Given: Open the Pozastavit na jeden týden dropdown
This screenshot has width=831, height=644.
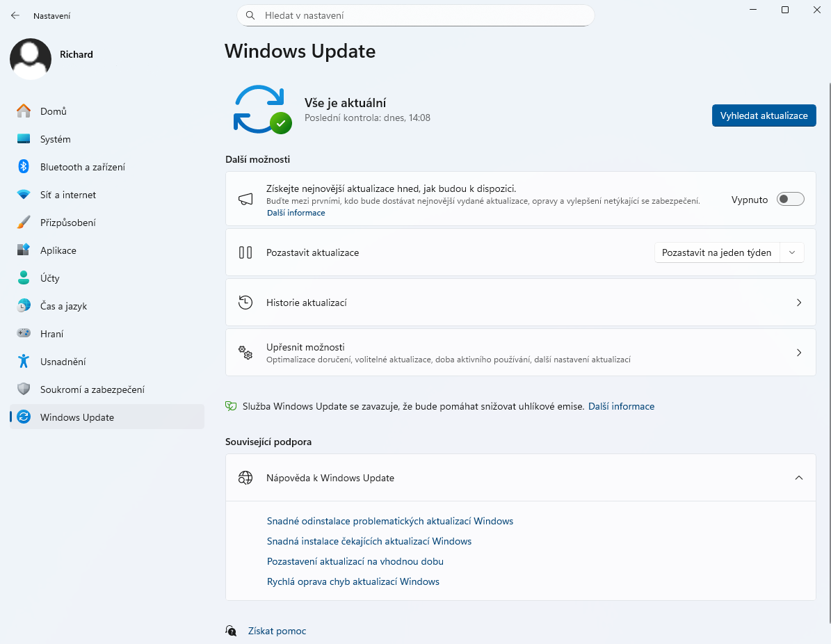Looking at the screenshot, I should click(791, 252).
